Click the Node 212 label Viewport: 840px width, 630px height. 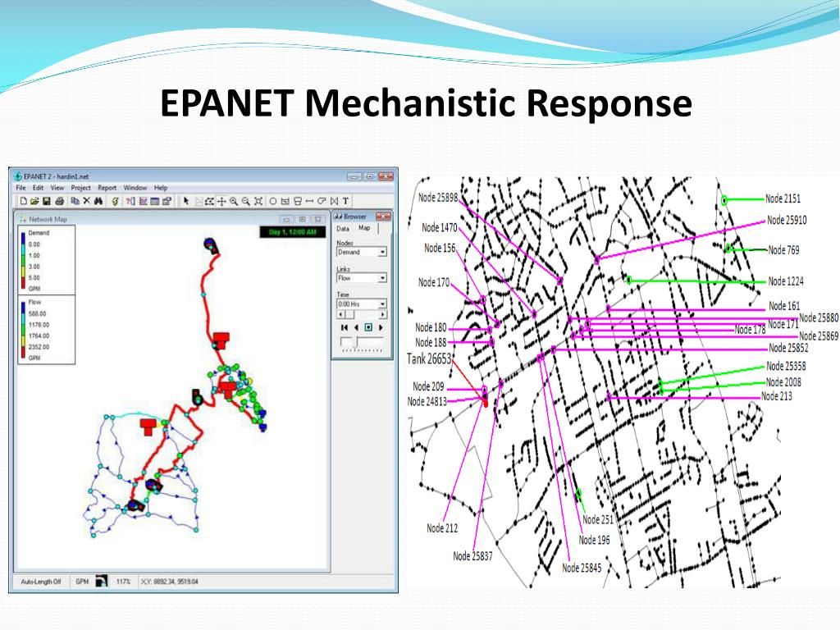[x=442, y=528]
